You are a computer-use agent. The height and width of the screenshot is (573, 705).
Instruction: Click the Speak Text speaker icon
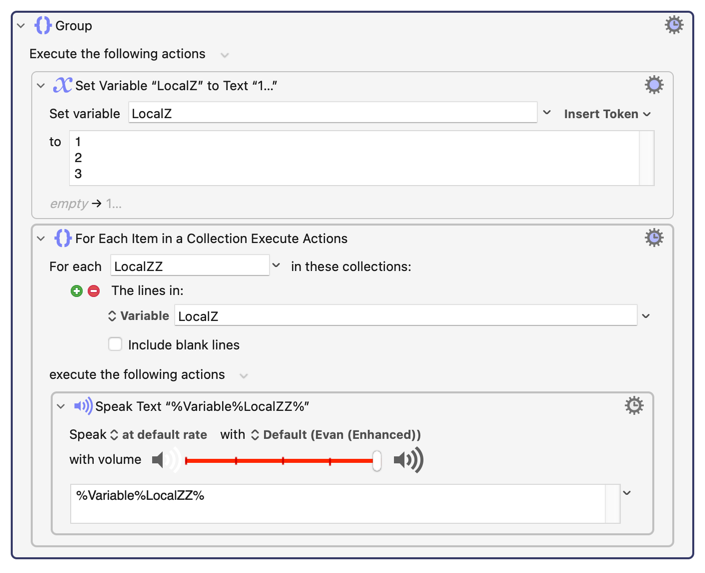(x=83, y=406)
